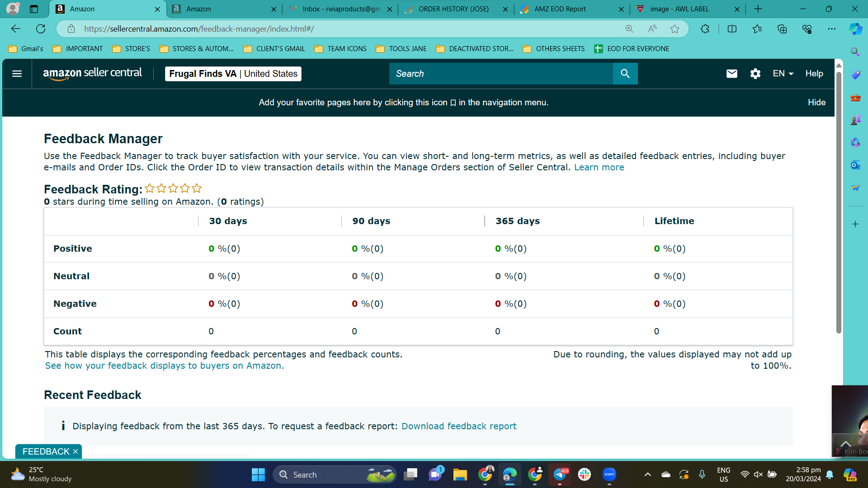868x488 pixels.
Task: Open the Gmail's bookmarks folder
Action: click(x=26, y=49)
